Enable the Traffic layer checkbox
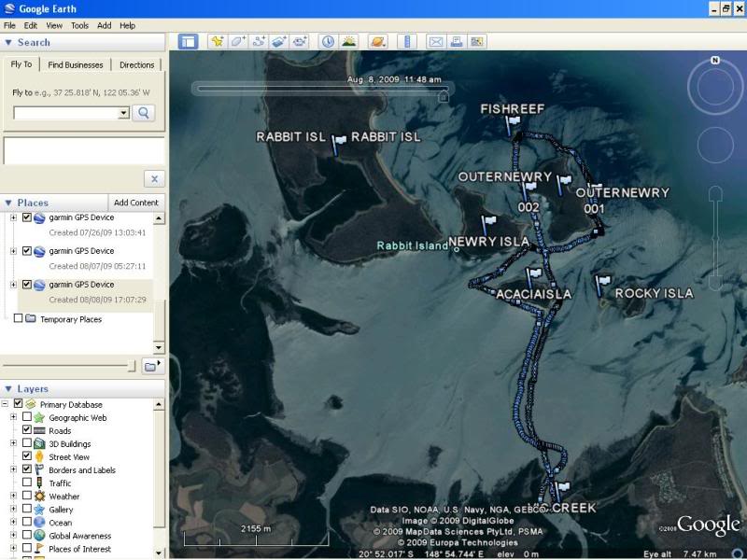Viewport: 747px width, 560px height. (x=27, y=482)
